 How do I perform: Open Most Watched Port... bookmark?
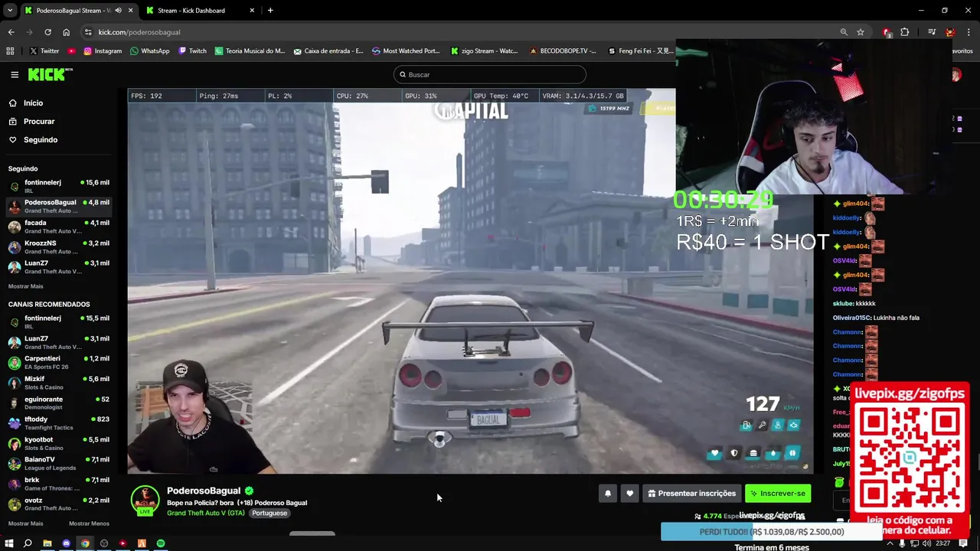(x=406, y=51)
